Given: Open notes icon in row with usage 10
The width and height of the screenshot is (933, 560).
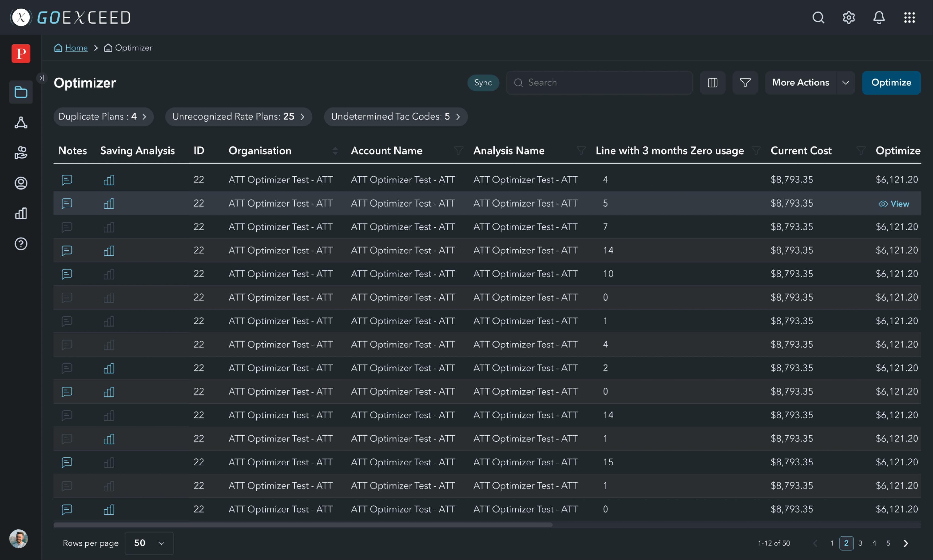Looking at the screenshot, I should (x=67, y=274).
